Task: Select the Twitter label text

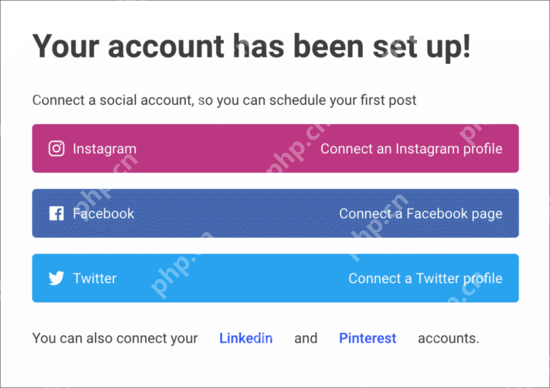Action: (95, 278)
